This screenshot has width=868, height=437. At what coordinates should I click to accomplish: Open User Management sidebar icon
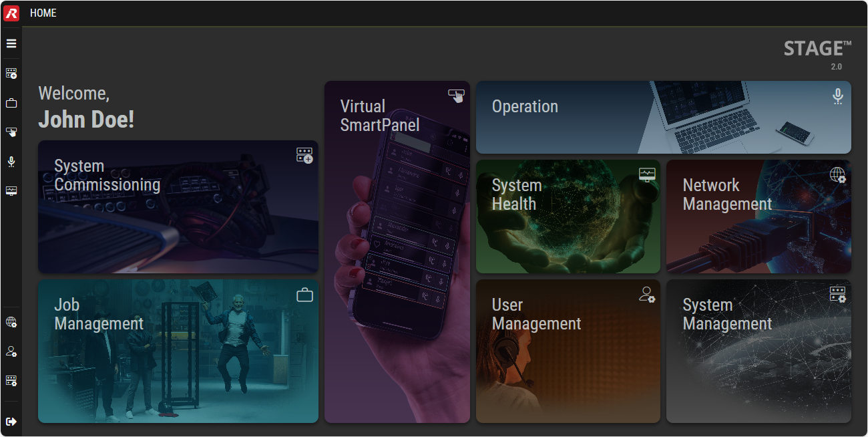click(x=11, y=351)
